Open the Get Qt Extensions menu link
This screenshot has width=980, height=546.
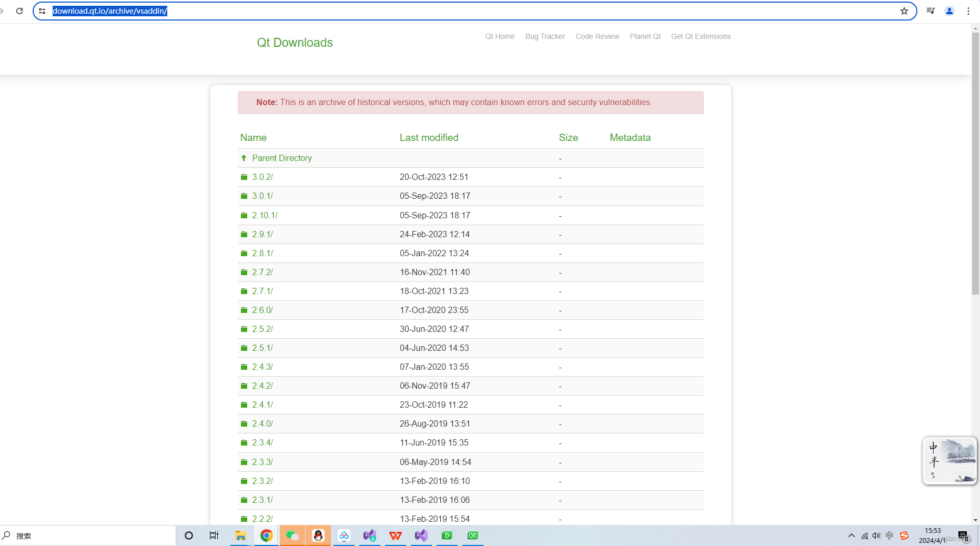pyautogui.click(x=701, y=36)
